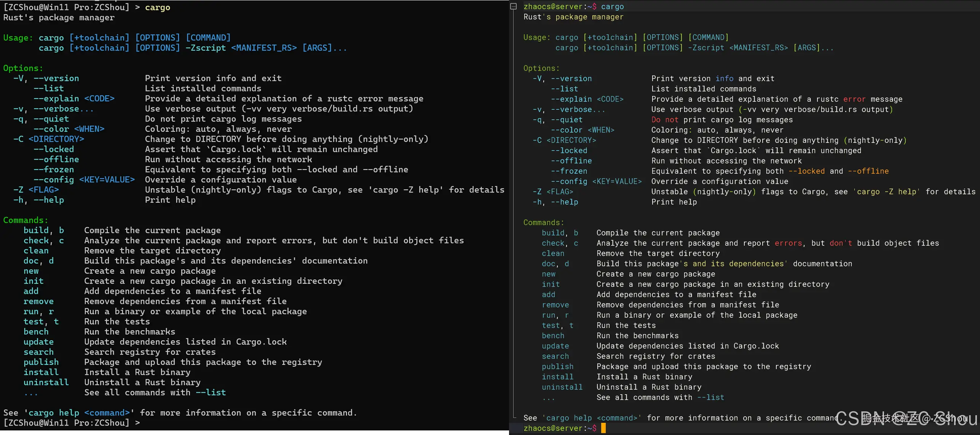Click '--explain <CODE>' option in left terminal
The width and height of the screenshot is (980, 435).
point(74,99)
